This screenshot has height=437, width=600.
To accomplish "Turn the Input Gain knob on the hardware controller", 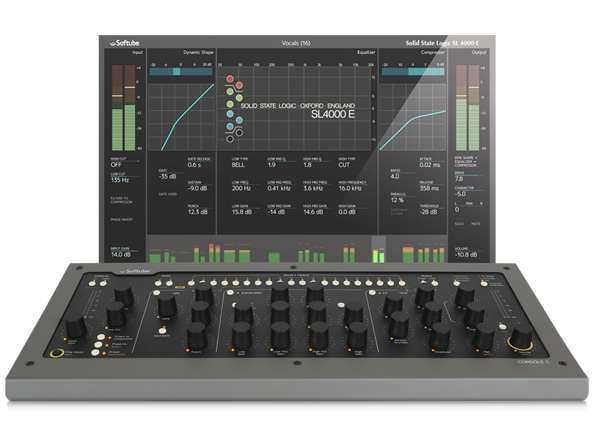I will click(x=75, y=326).
